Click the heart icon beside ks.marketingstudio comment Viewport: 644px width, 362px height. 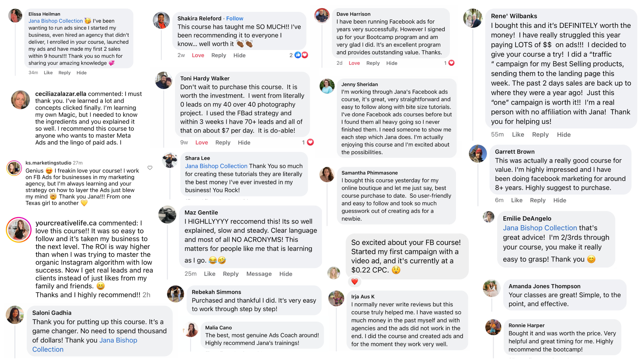click(150, 168)
